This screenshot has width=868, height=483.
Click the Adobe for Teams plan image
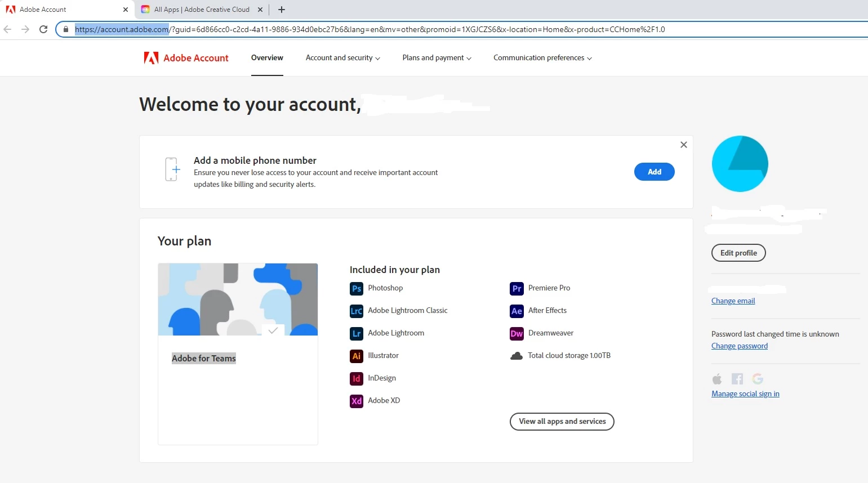[238, 299]
